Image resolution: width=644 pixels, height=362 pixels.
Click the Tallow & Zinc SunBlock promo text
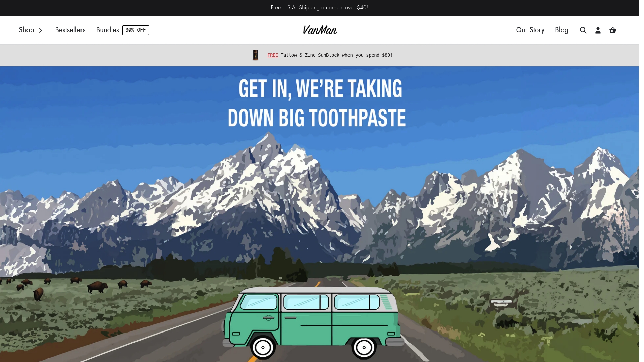(336, 55)
